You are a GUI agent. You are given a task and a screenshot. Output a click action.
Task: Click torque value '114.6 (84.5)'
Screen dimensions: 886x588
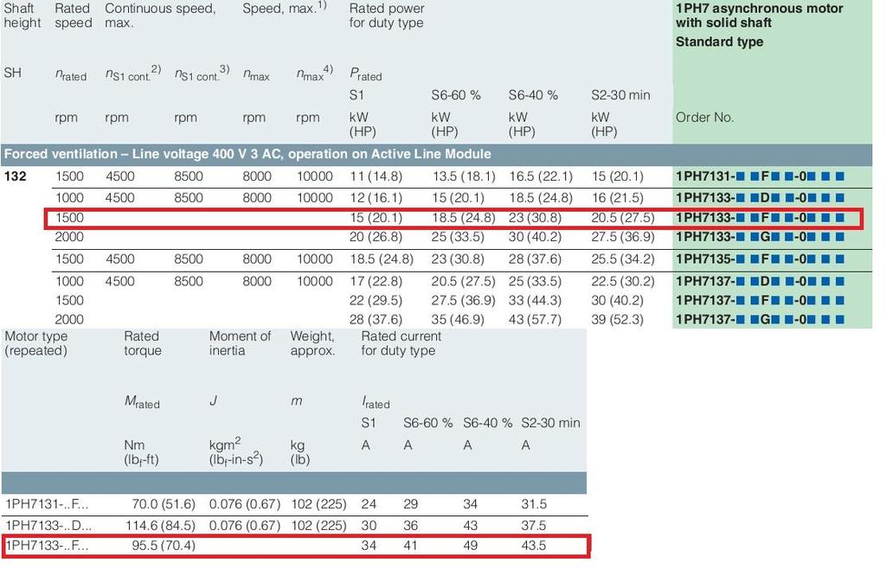pos(160,525)
